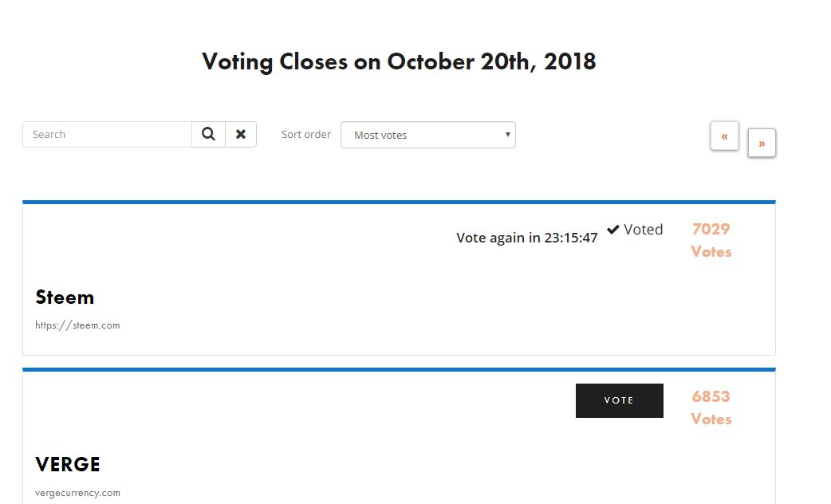Viewport: 831px width, 504px height.
Task: Click the blue bar above VERGE
Action: [x=399, y=370]
